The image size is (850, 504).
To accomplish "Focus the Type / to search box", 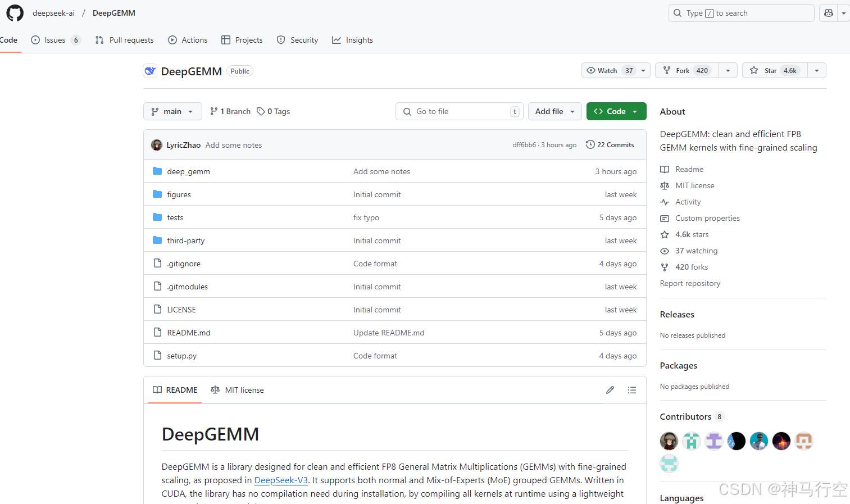I will [x=741, y=13].
